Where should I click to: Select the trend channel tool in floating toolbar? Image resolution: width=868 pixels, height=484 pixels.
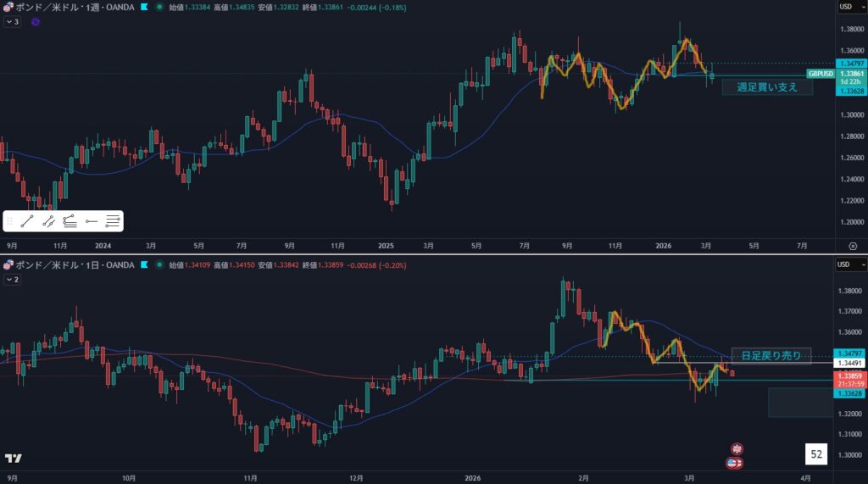click(49, 222)
